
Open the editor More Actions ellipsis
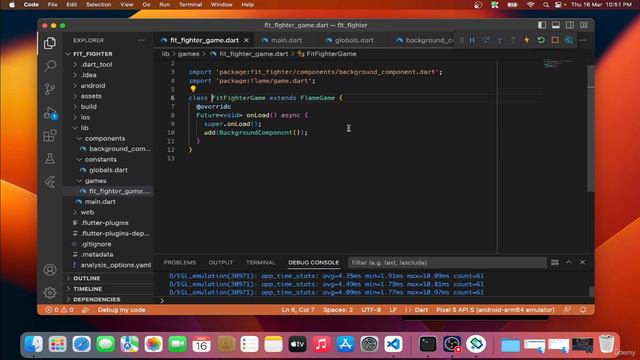pyautogui.click(x=583, y=40)
